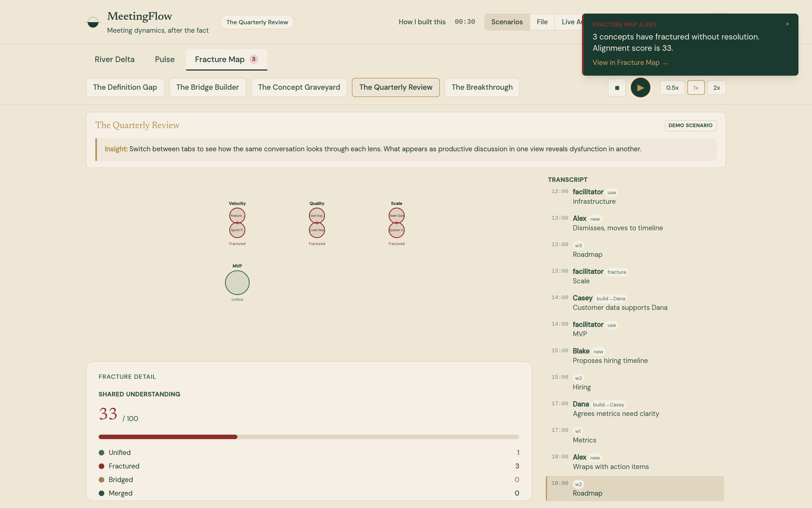Load The Bridge Builder scenario

pyautogui.click(x=208, y=87)
